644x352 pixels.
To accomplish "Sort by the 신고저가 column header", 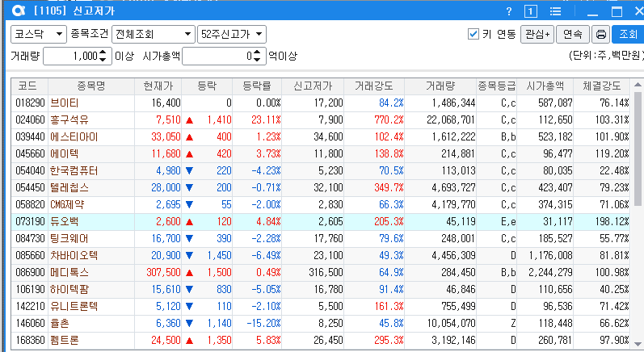I will pos(313,86).
